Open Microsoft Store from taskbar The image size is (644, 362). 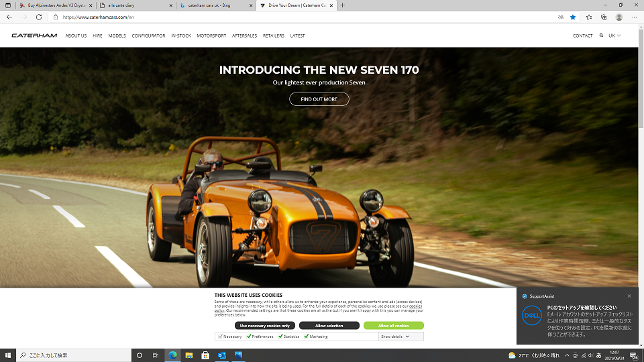tap(205, 355)
